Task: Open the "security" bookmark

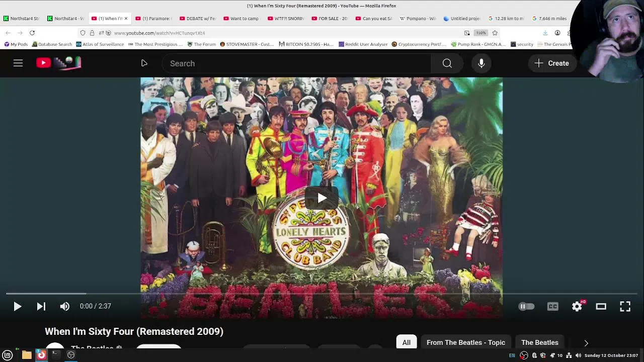Action: pyautogui.click(x=522, y=44)
